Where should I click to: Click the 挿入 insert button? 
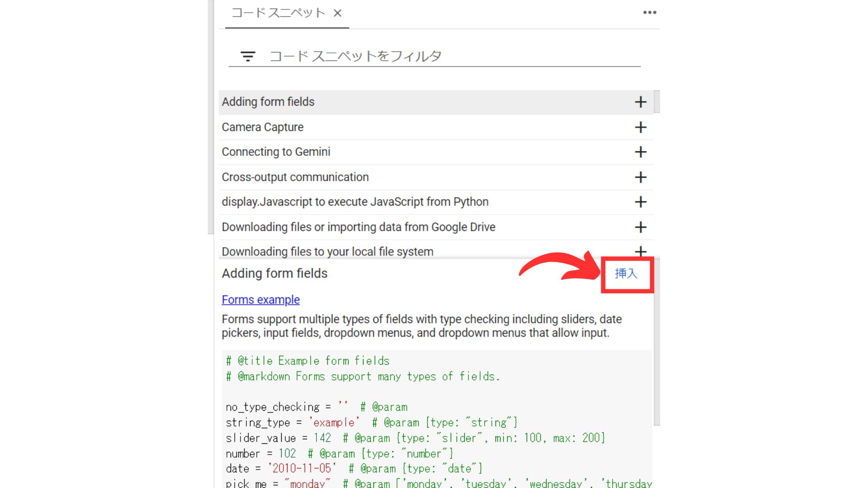coord(627,273)
